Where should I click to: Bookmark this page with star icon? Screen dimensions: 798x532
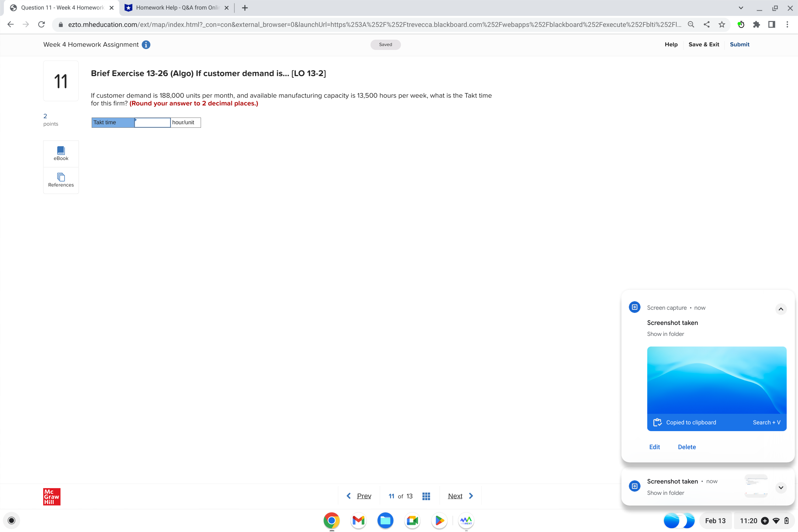722,24
